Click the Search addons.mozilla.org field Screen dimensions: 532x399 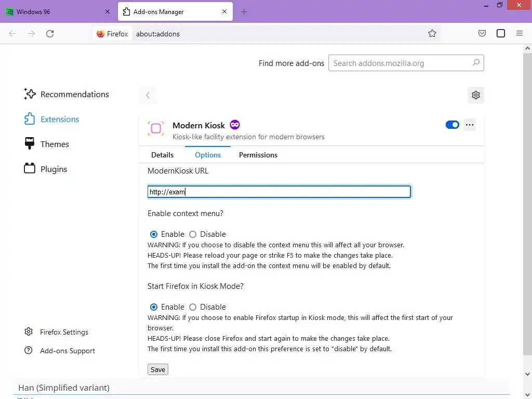click(406, 63)
